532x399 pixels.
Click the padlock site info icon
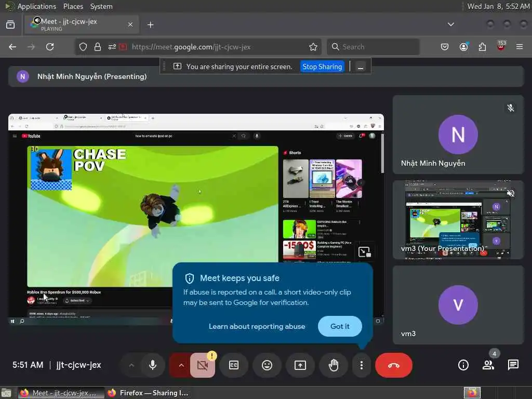coord(98,47)
